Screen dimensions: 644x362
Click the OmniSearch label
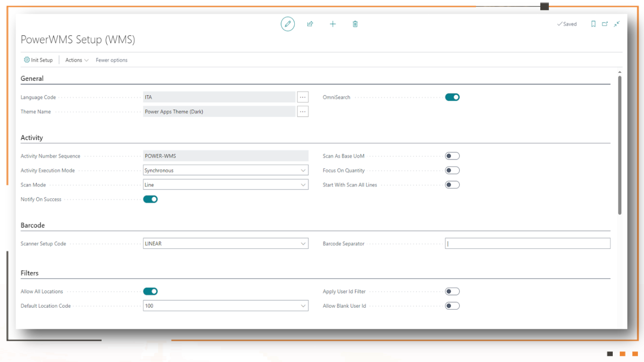337,97
